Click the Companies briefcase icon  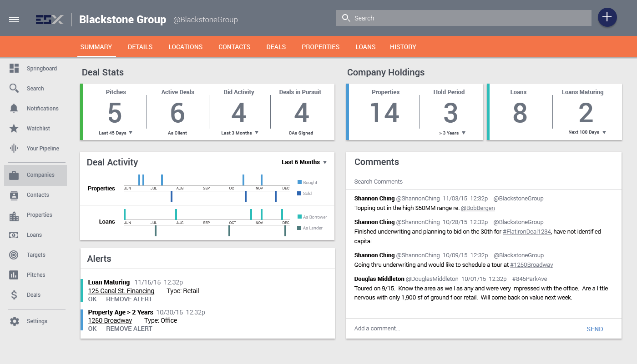point(14,175)
